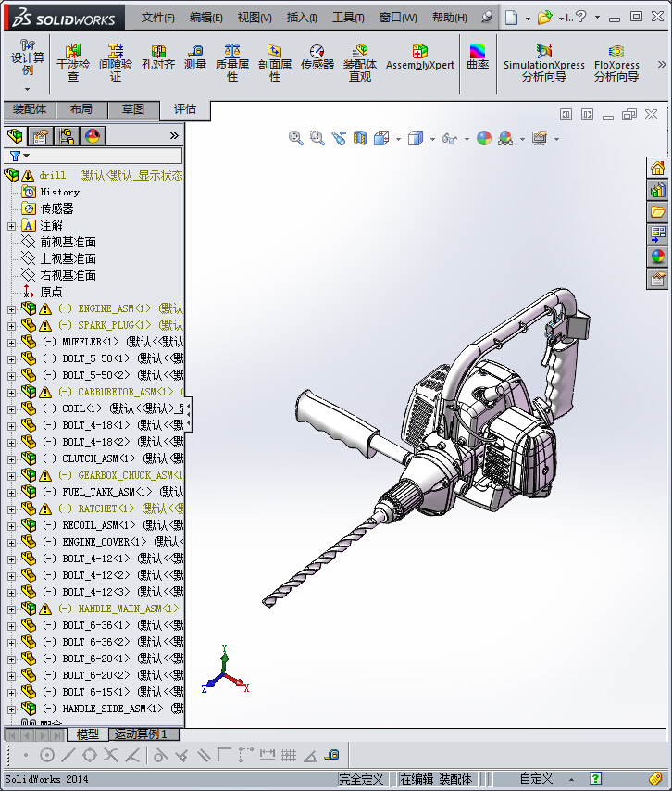The height and width of the screenshot is (791, 672).
Task: Open Section Properties (剖面属性)
Action: [275, 63]
